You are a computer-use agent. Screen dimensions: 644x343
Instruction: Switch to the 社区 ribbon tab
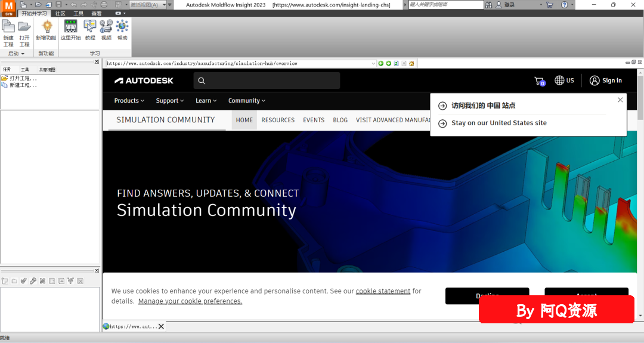coord(60,14)
